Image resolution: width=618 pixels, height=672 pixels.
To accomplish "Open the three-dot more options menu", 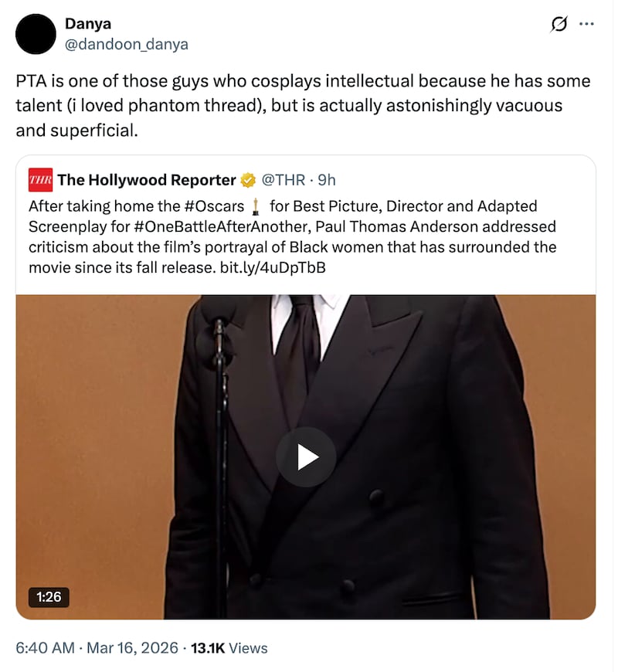I will [587, 25].
